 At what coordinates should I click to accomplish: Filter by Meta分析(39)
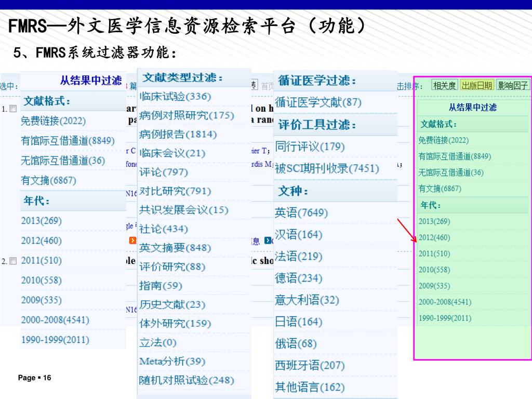click(172, 362)
